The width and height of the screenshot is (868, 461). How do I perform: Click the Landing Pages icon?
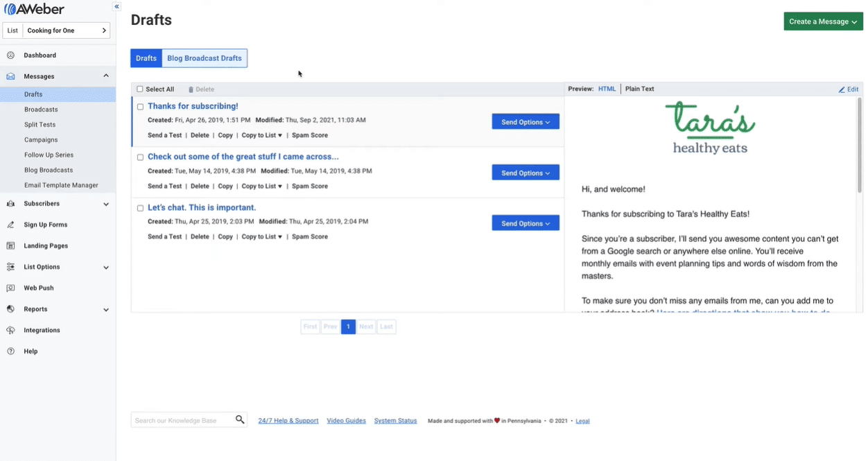(10, 246)
